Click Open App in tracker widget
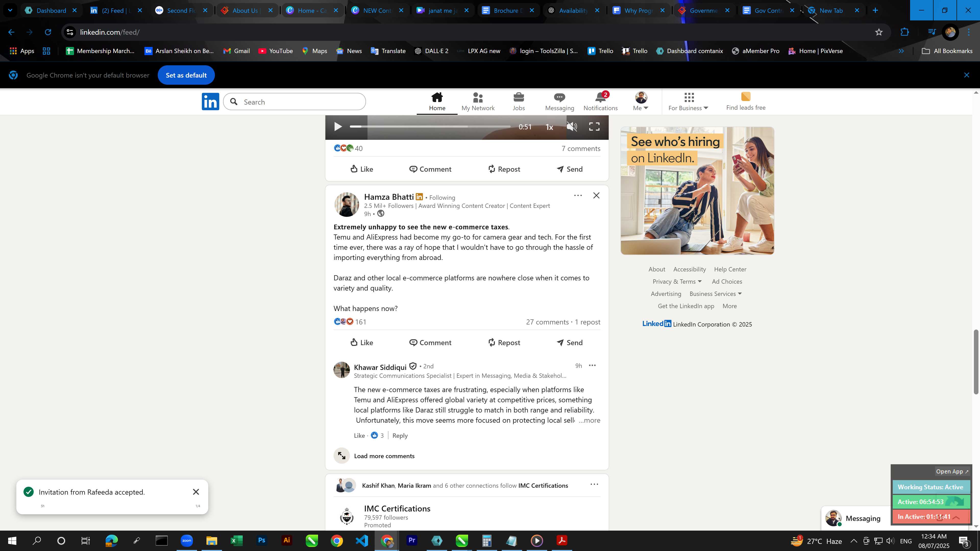 click(x=952, y=471)
